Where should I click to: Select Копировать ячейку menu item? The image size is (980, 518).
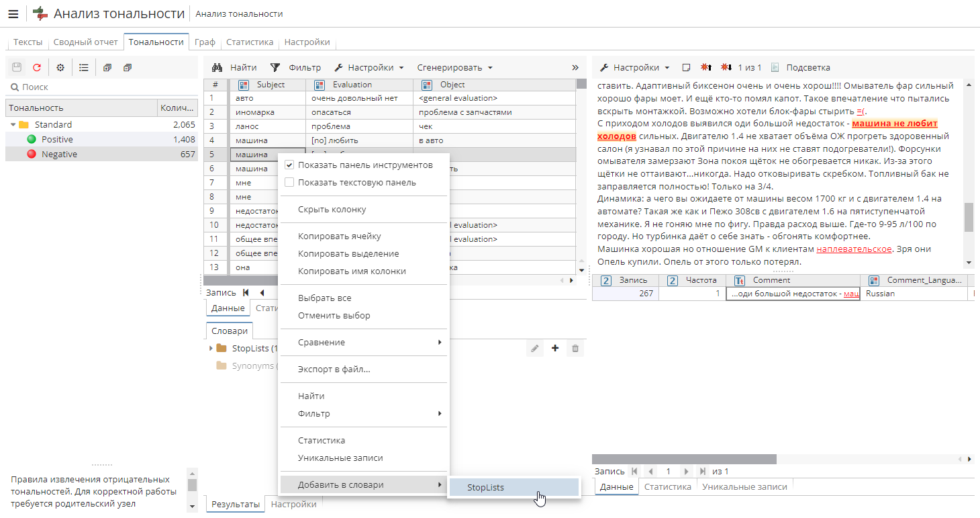pyautogui.click(x=363, y=236)
